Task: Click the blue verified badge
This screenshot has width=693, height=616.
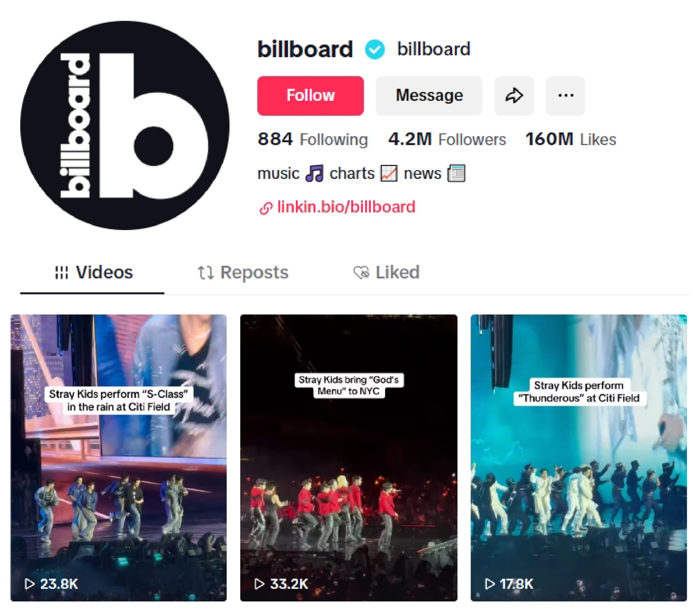Action: [375, 49]
